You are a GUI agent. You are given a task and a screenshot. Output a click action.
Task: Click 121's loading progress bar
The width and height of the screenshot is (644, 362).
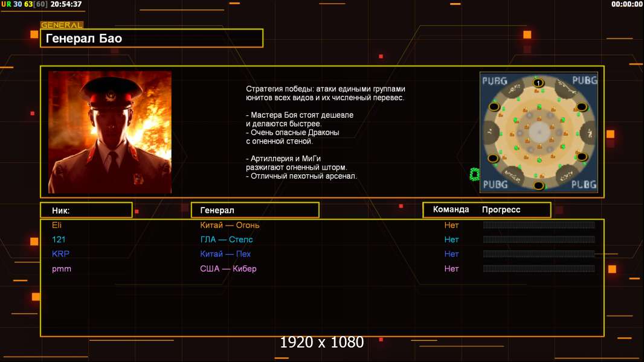(539, 240)
